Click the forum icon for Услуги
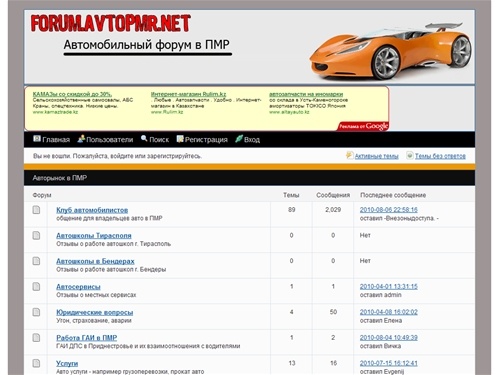The image size is (500, 375). tap(36, 363)
